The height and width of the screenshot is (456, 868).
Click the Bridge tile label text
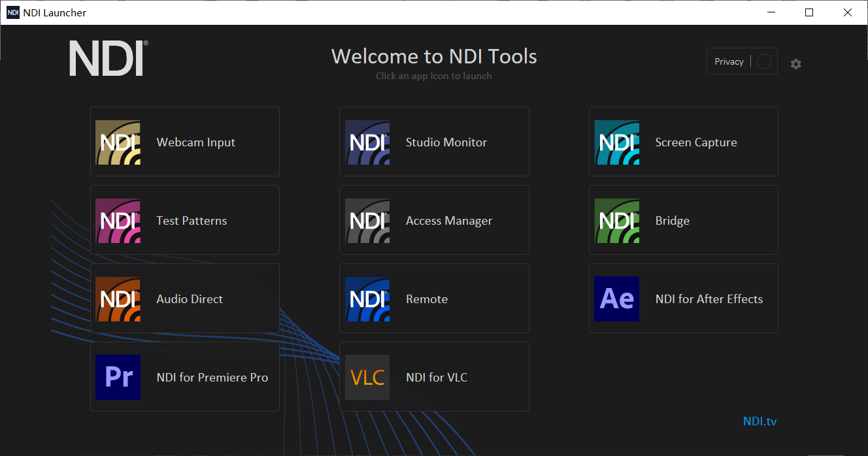(x=673, y=220)
